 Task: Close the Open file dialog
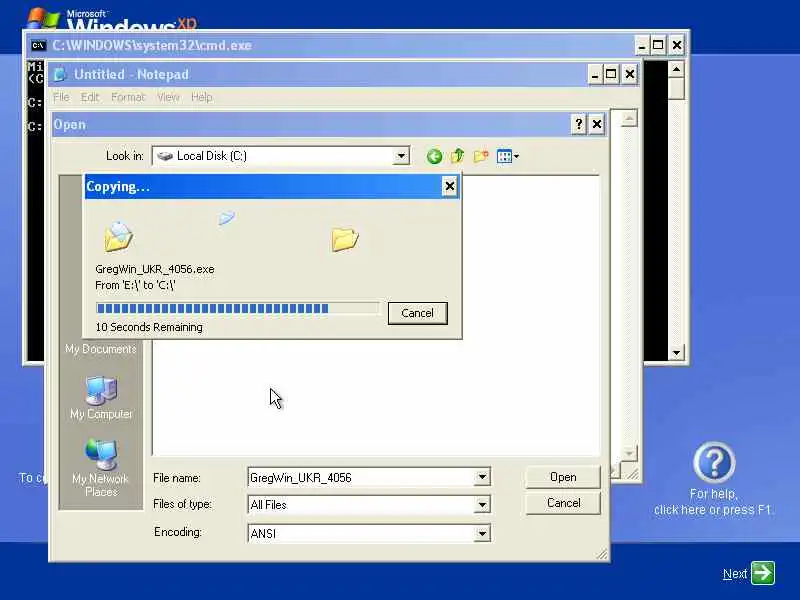point(596,124)
